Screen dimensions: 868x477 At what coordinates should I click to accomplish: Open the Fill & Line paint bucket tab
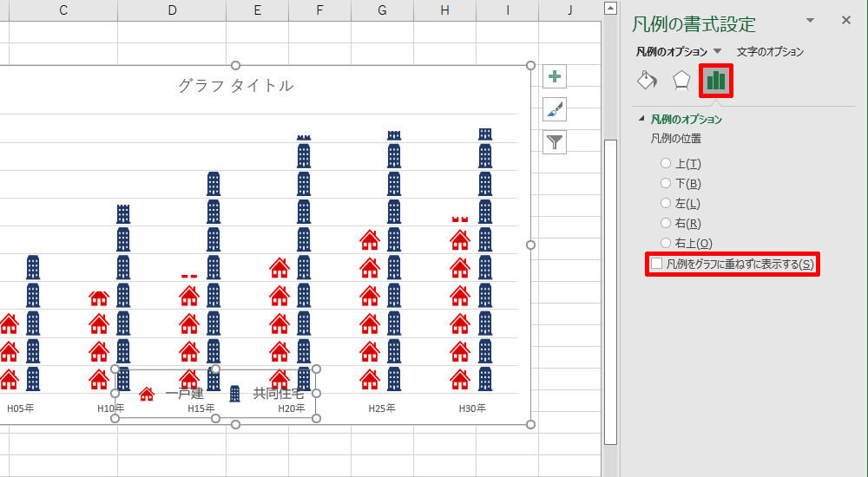(647, 81)
